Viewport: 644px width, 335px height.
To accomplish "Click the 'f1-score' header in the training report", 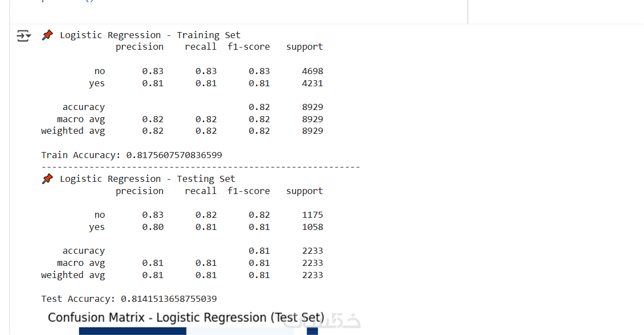I will [248, 47].
